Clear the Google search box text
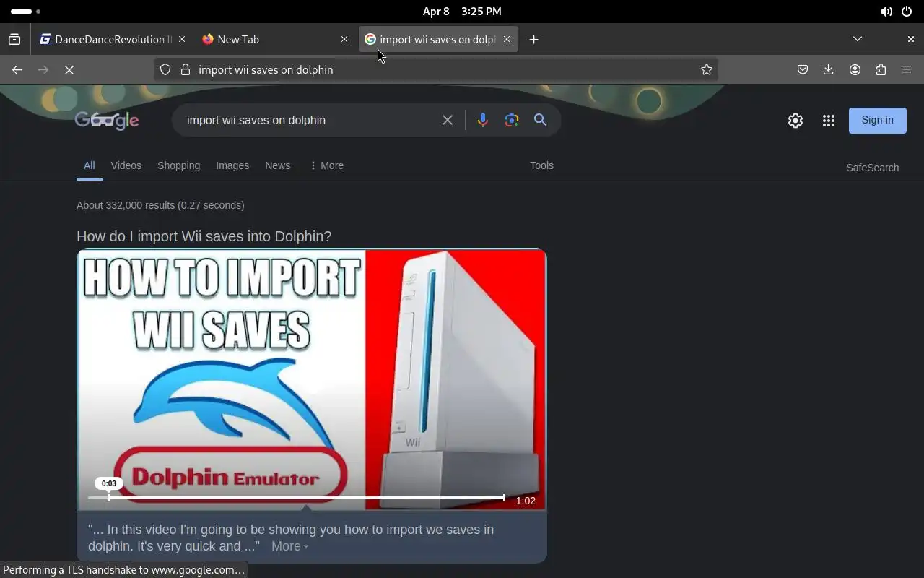The height and width of the screenshot is (578, 924). (x=448, y=120)
